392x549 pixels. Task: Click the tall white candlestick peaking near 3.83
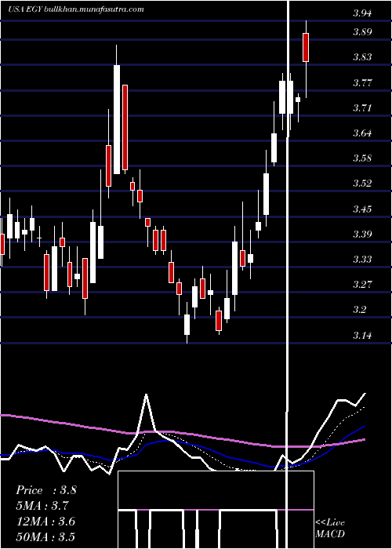(x=117, y=119)
